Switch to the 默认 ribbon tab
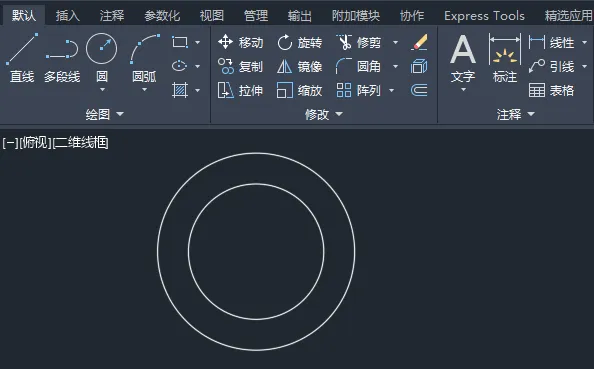 pyautogui.click(x=24, y=16)
